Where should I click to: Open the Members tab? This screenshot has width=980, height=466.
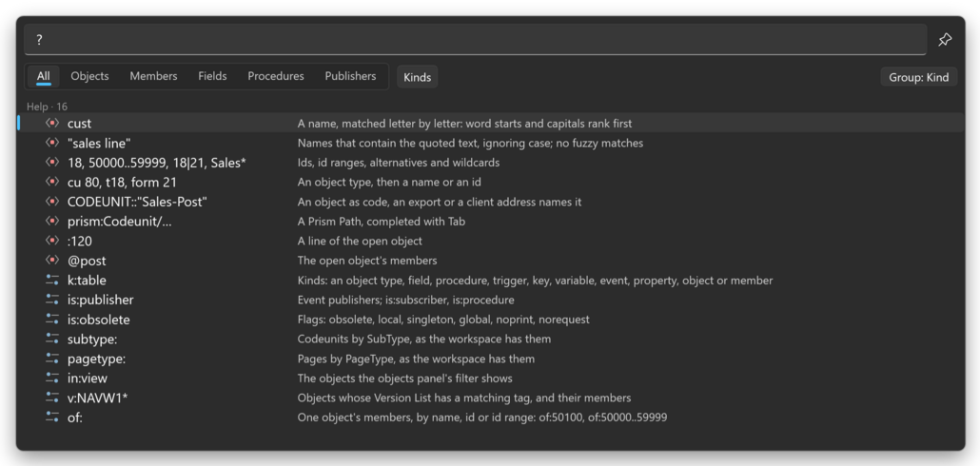153,76
